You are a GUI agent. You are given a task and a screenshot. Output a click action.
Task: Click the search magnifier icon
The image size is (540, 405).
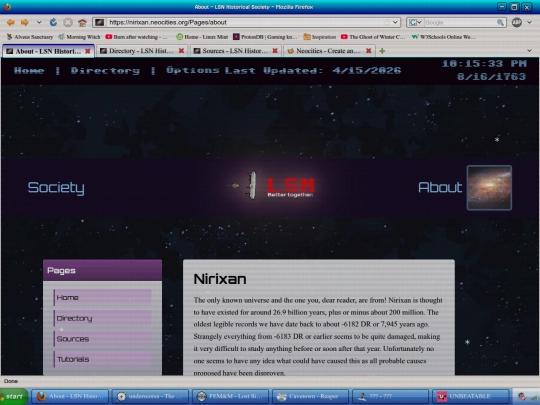click(500, 22)
